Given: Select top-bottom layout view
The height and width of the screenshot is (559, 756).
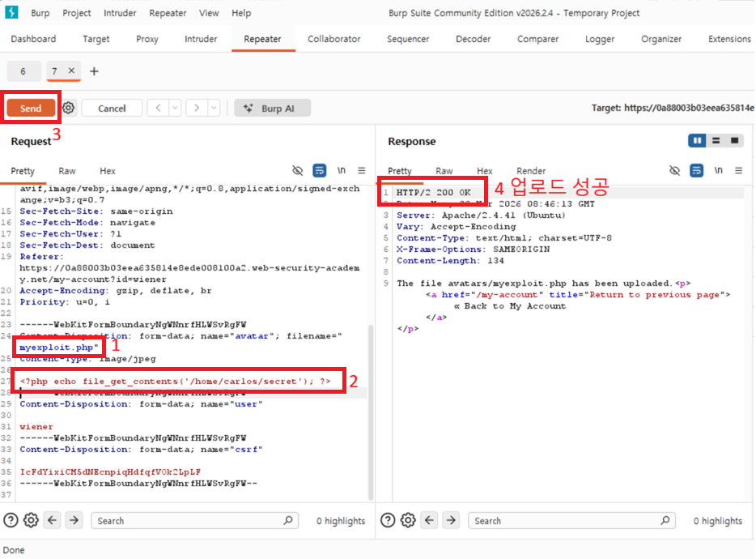Looking at the screenshot, I should click(716, 140).
